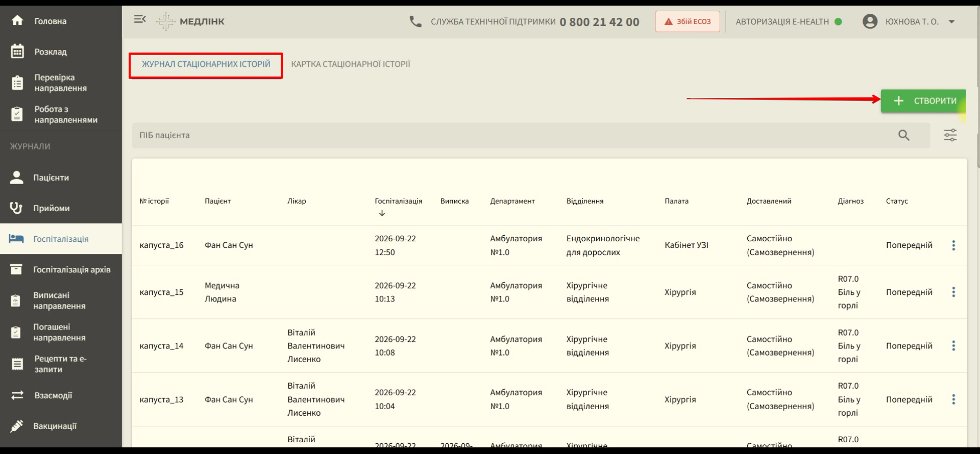Collapse sidebar with hamburger menu icon
Image resolution: width=980 pixels, height=454 pixels.
click(x=140, y=19)
